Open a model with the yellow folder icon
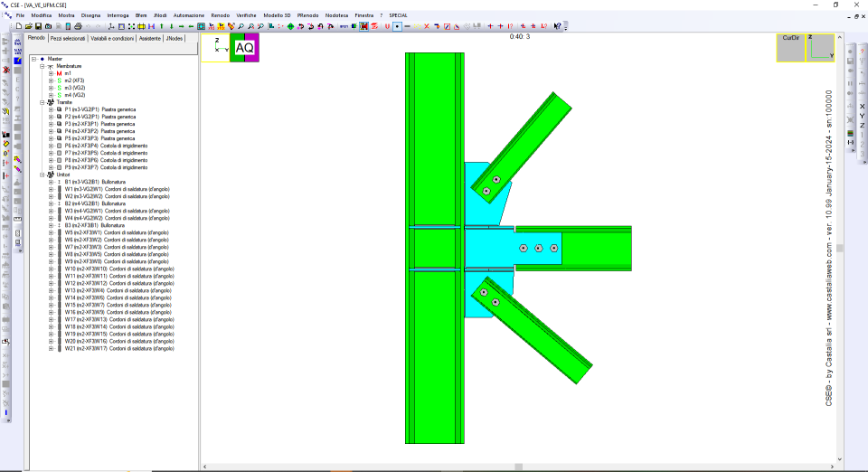Viewport: 868px width, 472px height. [28, 26]
